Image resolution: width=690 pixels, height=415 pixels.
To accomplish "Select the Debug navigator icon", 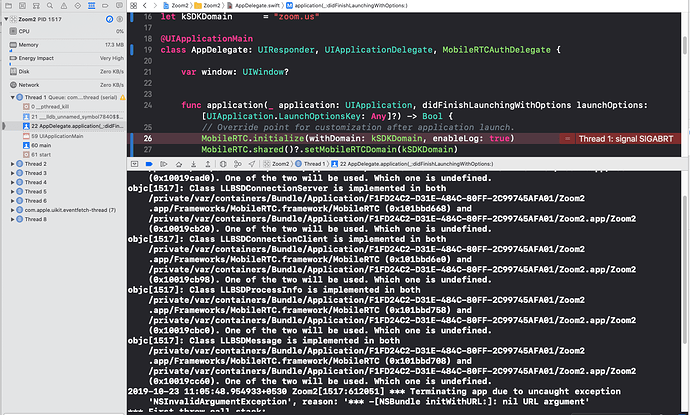I will tap(91, 6).
